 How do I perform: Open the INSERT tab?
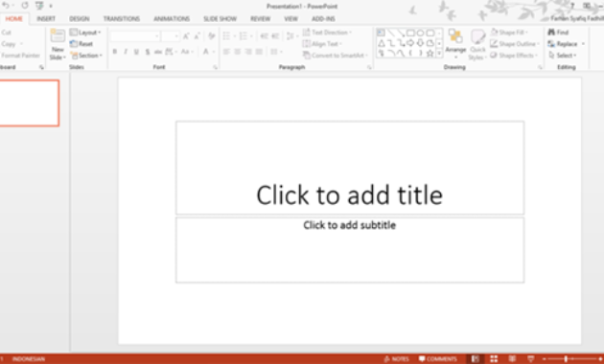pyautogui.click(x=46, y=18)
